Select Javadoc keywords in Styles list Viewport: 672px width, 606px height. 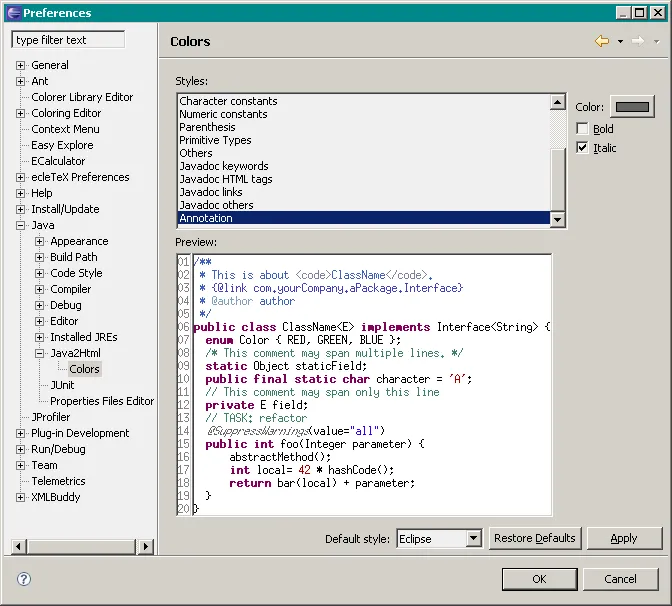[x=224, y=166]
